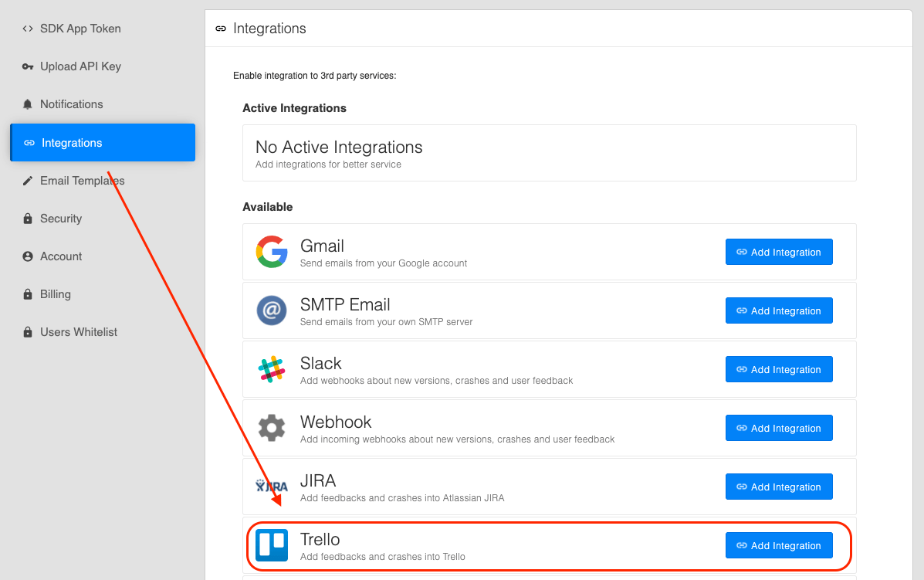Click the SMTP Email icon
This screenshot has width=924, height=580.
tap(272, 310)
